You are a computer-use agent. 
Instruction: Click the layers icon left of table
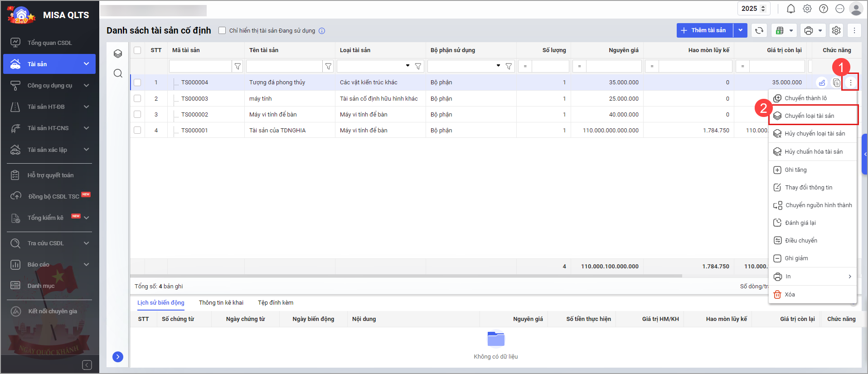click(118, 53)
